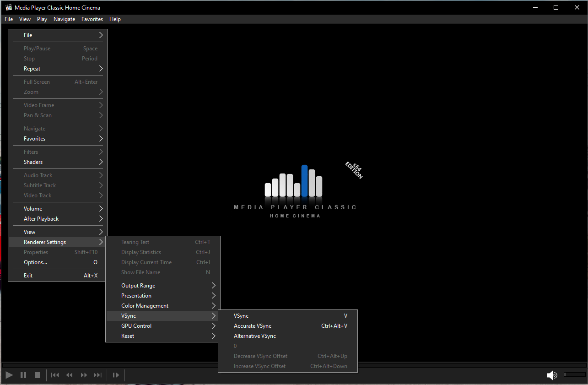Expand the Reset submenu

163,336
